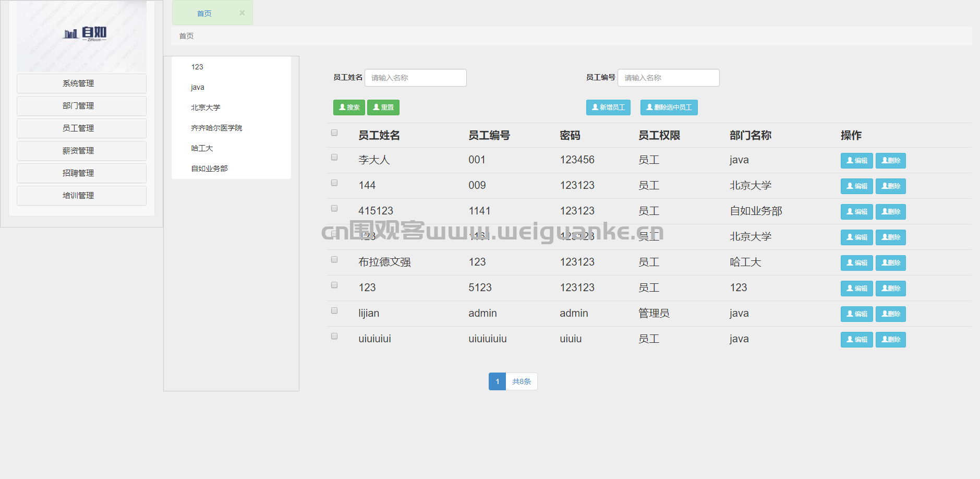
Task: Open 部门管理 menu
Action: point(81,106)
